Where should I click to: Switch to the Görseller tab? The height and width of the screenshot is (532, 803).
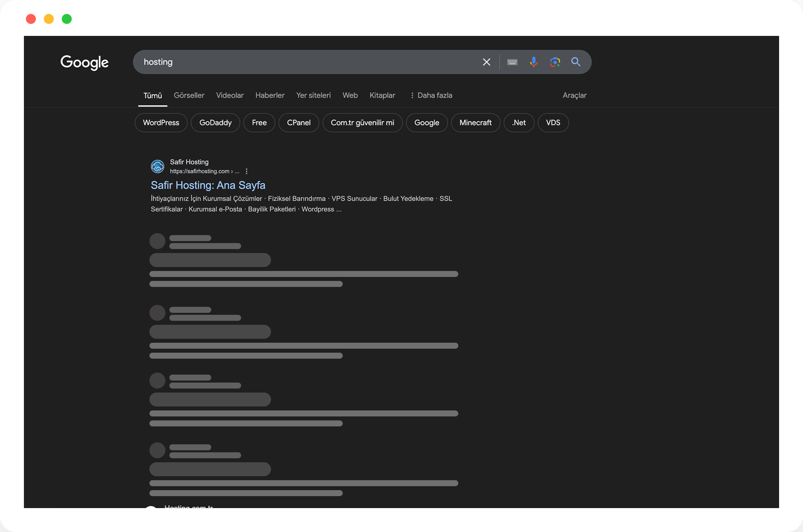pyautogui.click(x=189, y=95)
